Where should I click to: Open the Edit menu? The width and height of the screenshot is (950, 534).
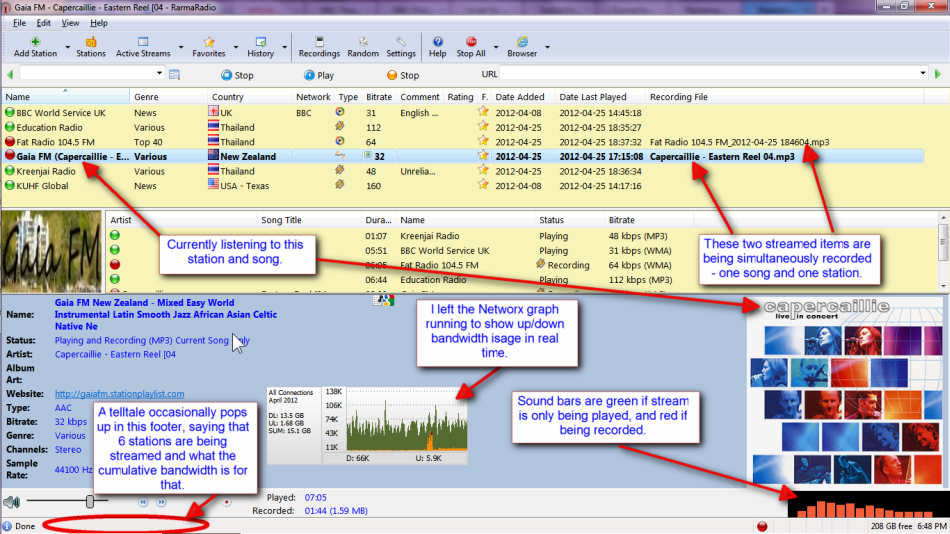point(44,23)
